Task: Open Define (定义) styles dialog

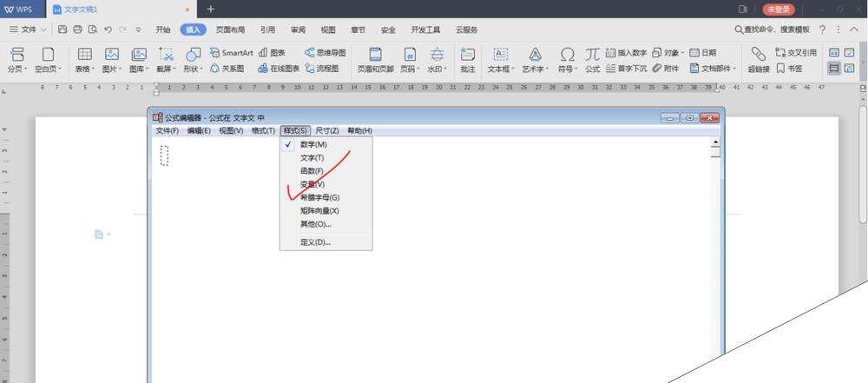Action: click(x=326, y=242)
